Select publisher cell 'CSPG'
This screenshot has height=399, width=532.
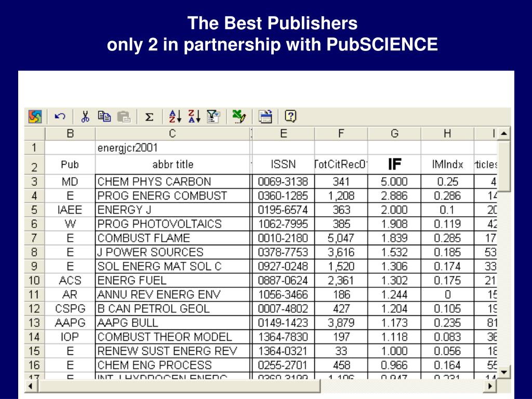pos(70,309)
